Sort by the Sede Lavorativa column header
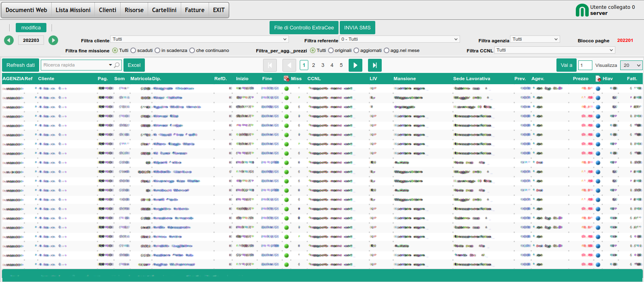The width and height of the screenshot is (644, 282). tap(472, 79)
